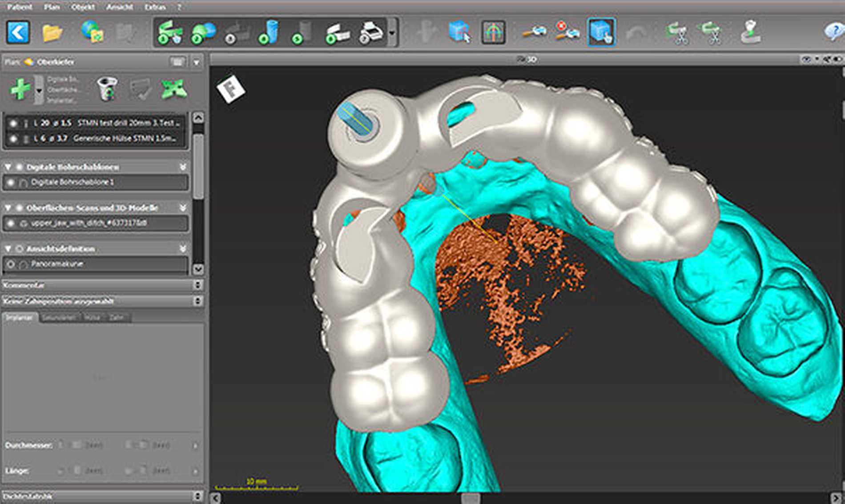This screenshot has width=845, height=504.
Task: Click the F orientation cube in 3D view
Action: (x=230, y=89)
